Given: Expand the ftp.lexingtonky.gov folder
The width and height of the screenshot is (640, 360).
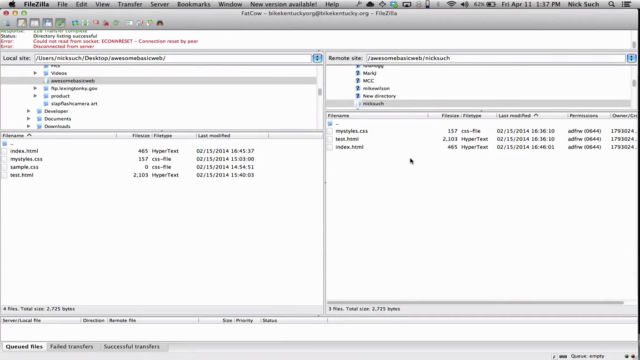Looking at the screenshot, I should tap(35, 88).
